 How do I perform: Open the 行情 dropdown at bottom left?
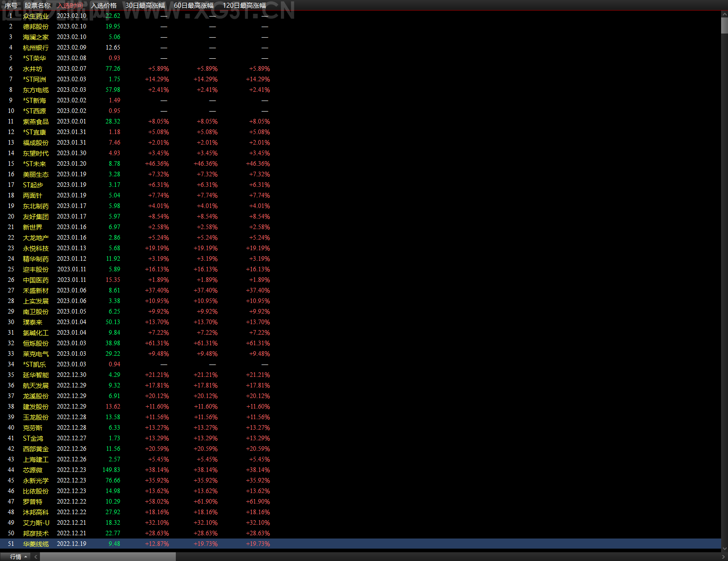point(18,556)
